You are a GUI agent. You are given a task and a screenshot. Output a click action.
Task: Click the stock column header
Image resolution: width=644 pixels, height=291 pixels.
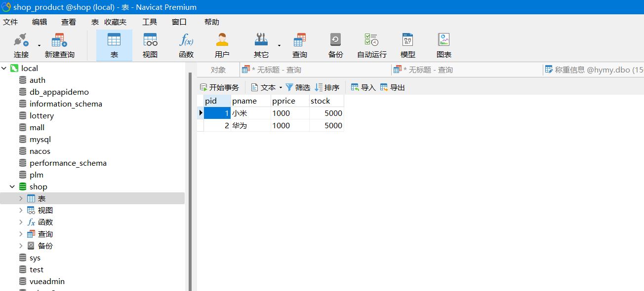coord(326,101)
